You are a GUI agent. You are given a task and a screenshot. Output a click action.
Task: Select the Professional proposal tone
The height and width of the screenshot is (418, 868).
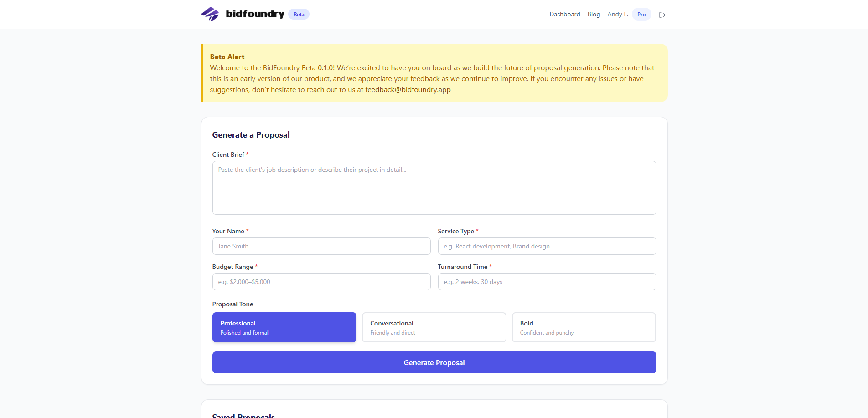click(284, 327)
